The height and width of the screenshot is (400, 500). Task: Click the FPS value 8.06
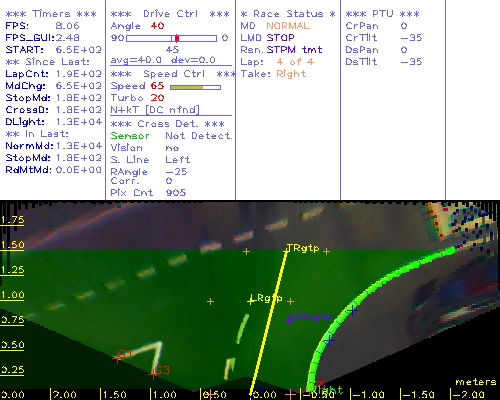(67, 26)
